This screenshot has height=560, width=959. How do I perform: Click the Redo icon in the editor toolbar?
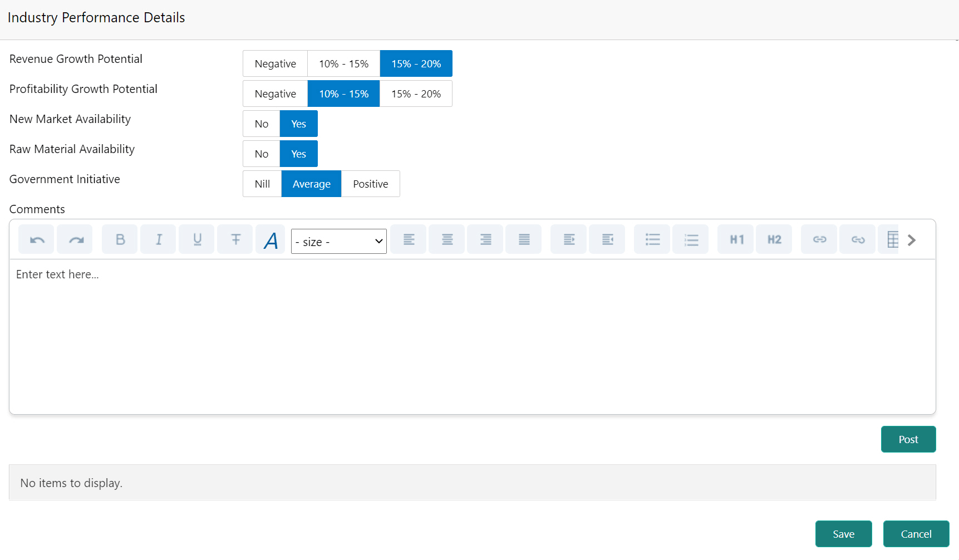[x=75, y=239]
